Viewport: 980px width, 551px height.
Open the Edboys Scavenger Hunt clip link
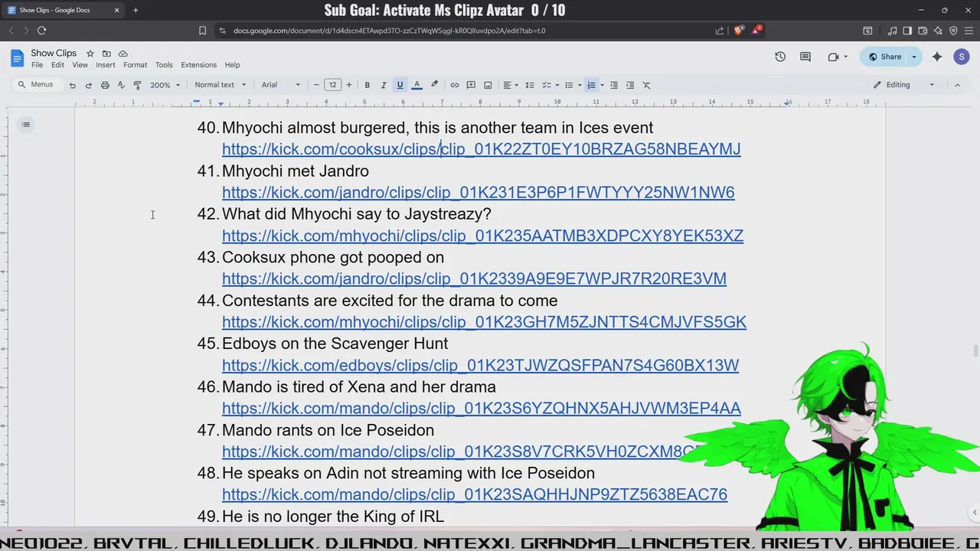click(481, 365)
